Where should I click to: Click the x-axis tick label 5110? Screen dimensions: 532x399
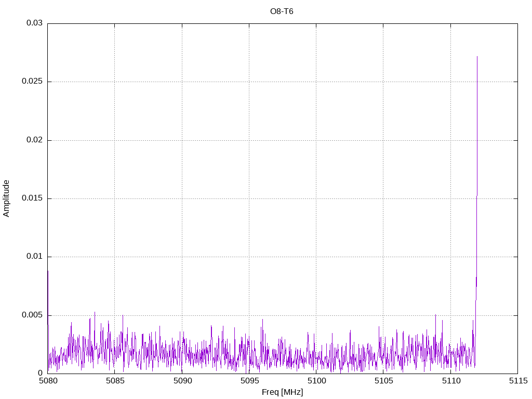tap(451, 381)
